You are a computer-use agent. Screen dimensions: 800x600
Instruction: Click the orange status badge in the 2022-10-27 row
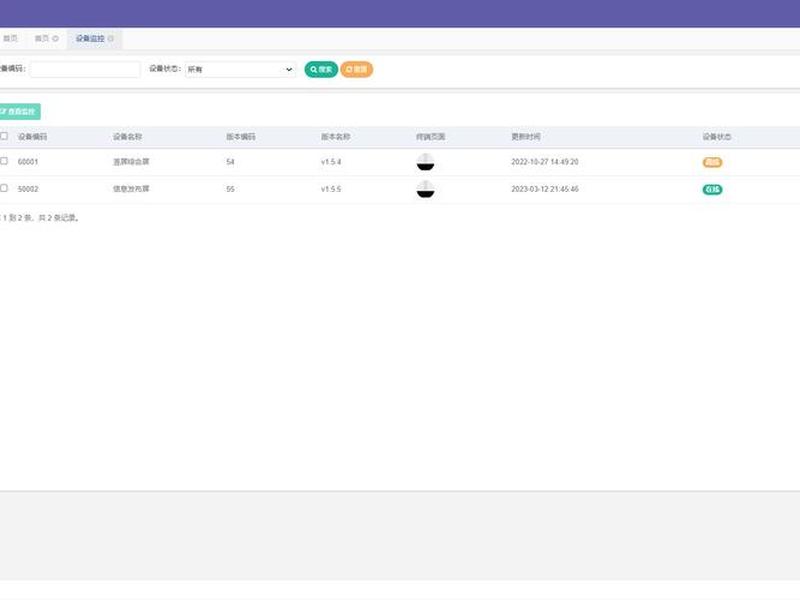point(712,162)
